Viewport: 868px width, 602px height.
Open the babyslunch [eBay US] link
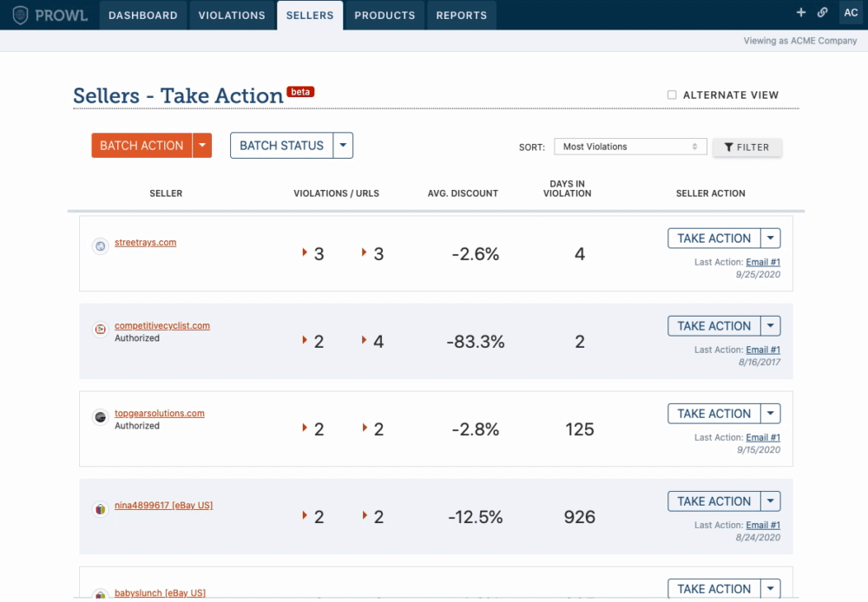(x=160, y=592)
